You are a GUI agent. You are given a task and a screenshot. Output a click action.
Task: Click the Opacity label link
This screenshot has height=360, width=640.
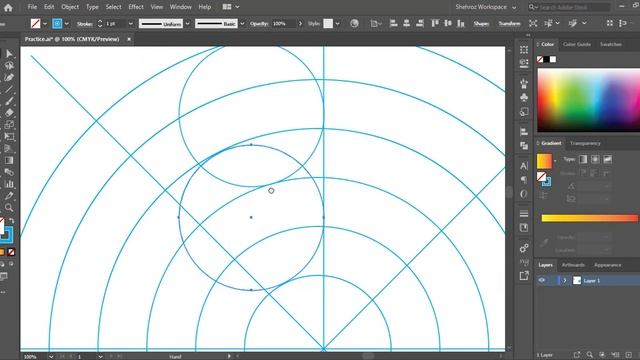(259, 24)
